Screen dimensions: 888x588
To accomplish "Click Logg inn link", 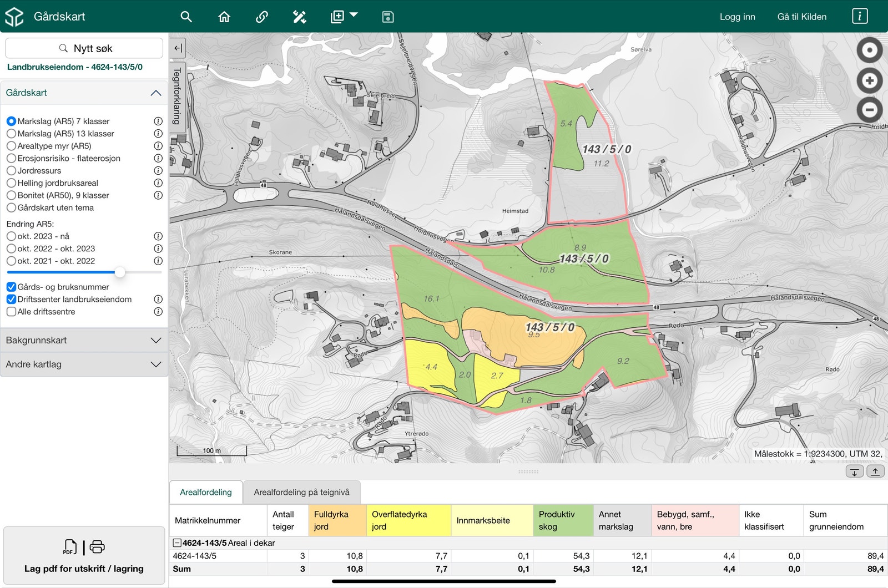I will 738,17.
